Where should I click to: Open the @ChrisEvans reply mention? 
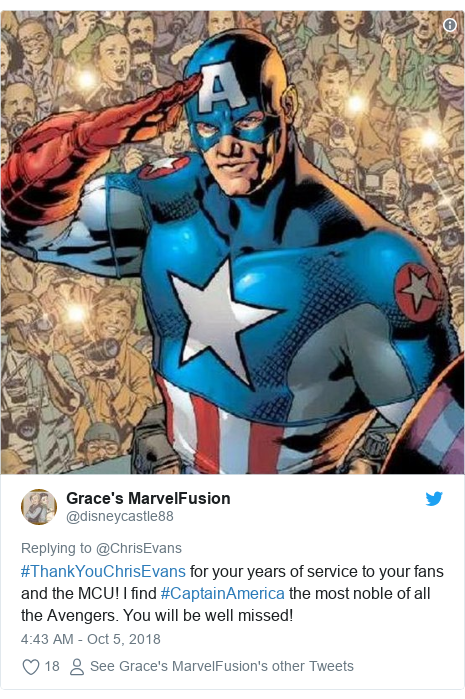139,548
